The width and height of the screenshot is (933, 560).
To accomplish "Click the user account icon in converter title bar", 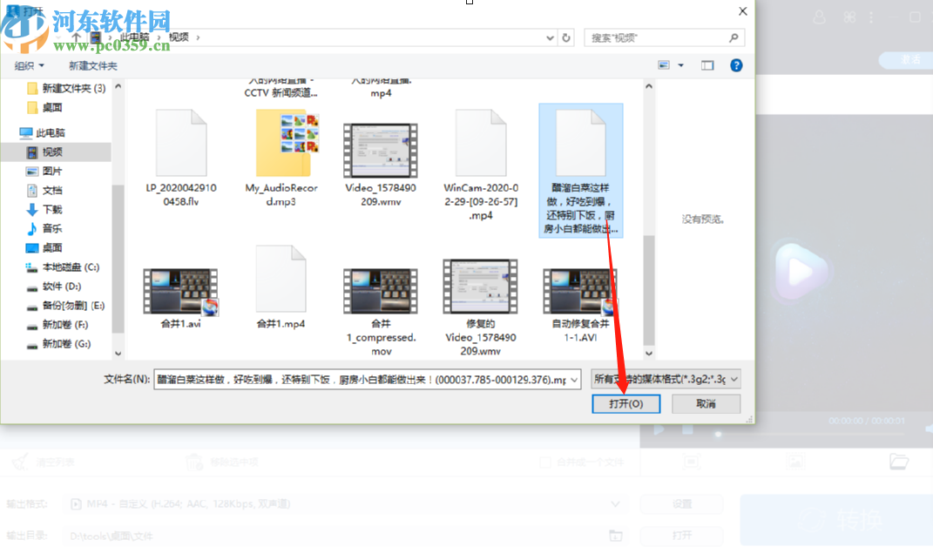I will coord(820,17).
